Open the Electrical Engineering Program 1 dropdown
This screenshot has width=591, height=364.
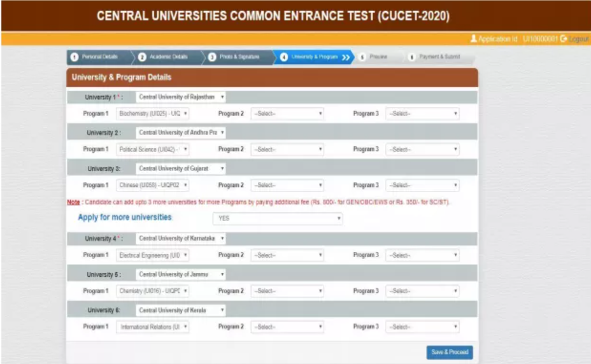[153, 255]
